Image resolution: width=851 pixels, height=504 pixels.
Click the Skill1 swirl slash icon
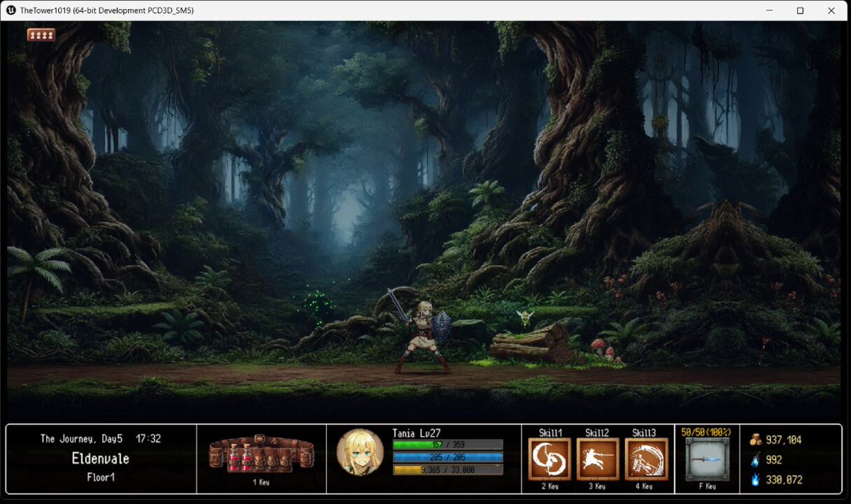[x=550, y=459]
